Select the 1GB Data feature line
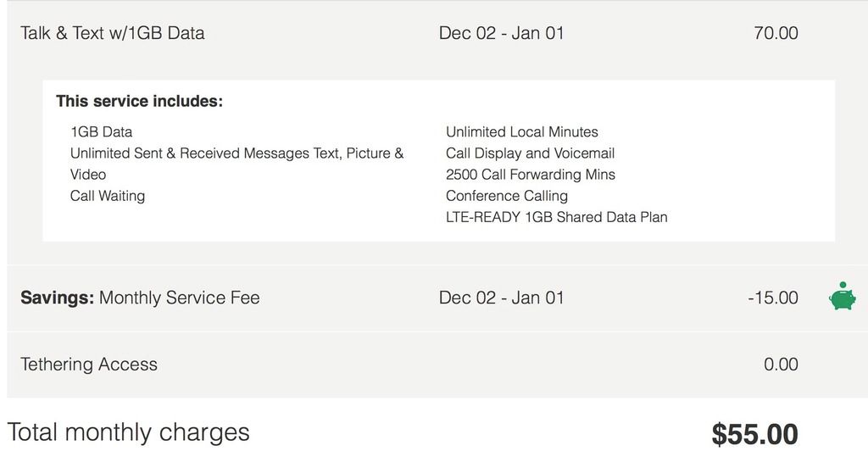The width and height of the screenshot is (868, 468). point(101,132)
